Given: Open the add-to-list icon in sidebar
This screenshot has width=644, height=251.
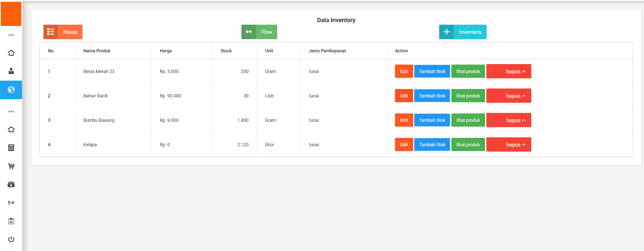Looking at the screenshot, I should pos(11,202).
